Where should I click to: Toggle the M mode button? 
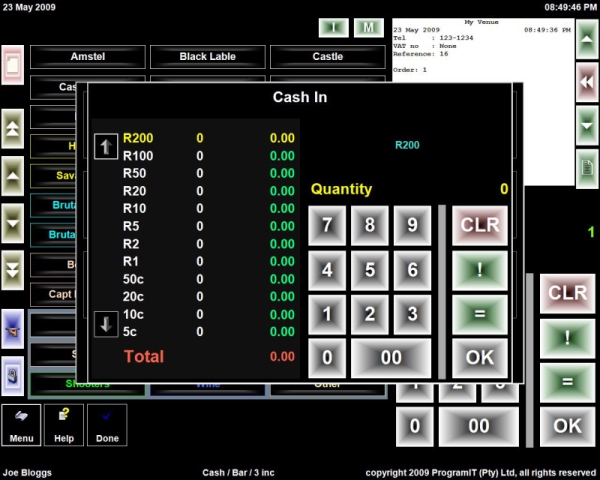[368, 28]
